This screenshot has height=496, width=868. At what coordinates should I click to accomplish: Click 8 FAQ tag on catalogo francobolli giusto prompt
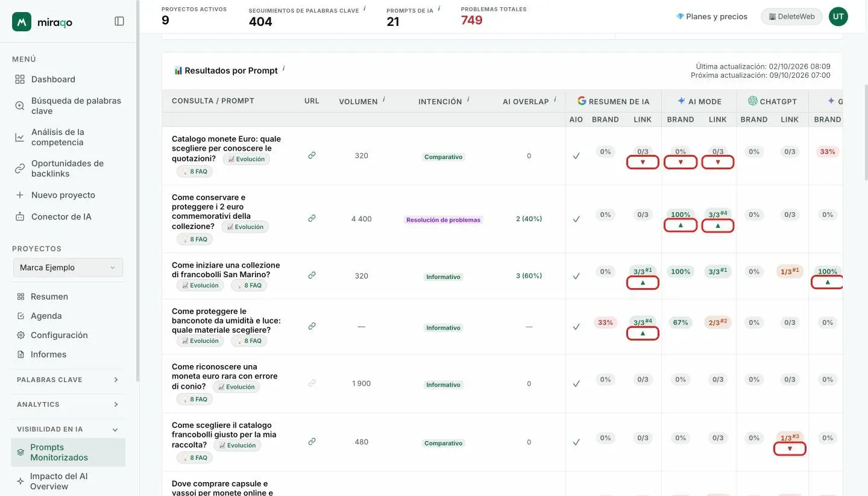point(194,457)
